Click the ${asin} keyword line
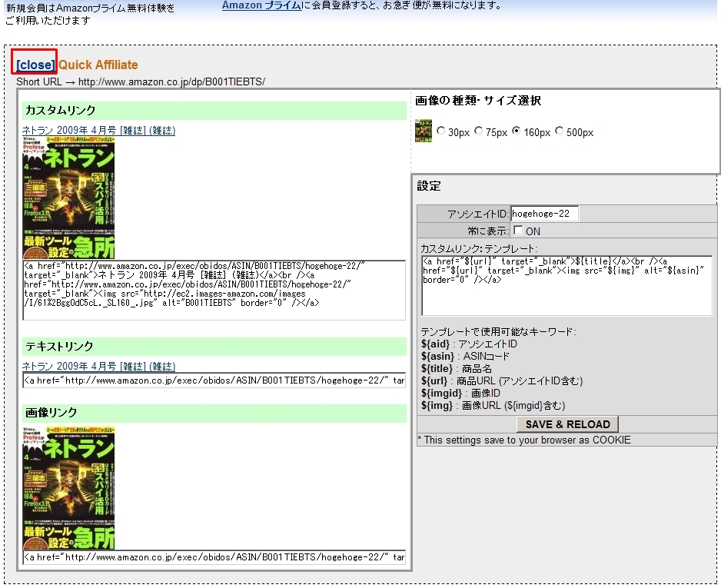Viewport: 721px width, 588px height. [x=465, y=357]
